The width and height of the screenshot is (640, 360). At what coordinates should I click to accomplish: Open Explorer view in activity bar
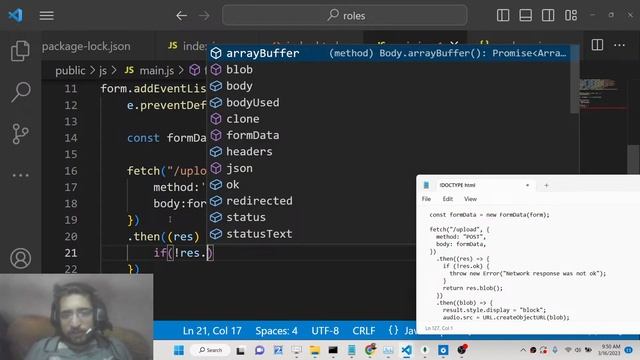pos(20,51)
